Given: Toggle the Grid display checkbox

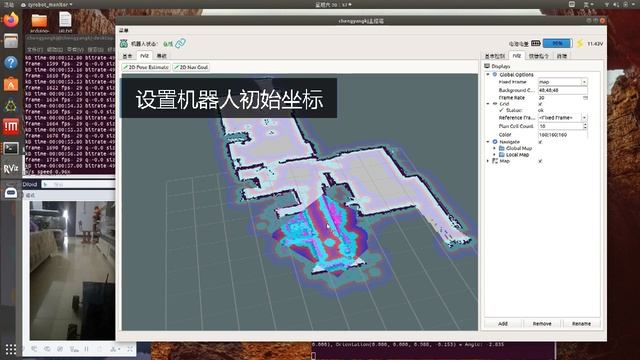Looking at the screenshot, I should 540,104.
